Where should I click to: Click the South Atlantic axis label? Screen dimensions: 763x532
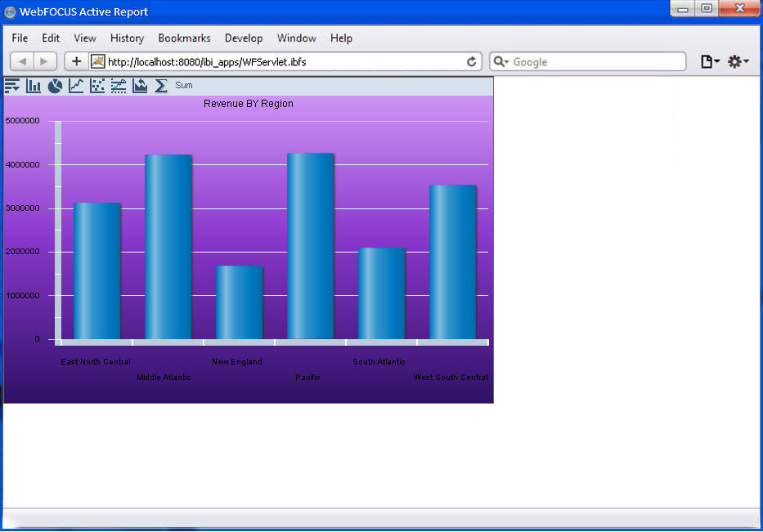[x=379, y=362]
